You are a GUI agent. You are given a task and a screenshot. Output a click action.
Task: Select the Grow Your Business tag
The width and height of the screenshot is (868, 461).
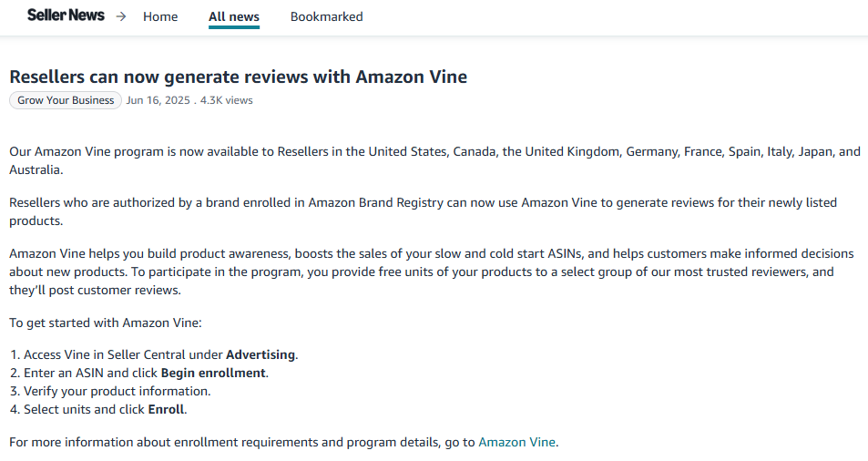tap(66, 100)
